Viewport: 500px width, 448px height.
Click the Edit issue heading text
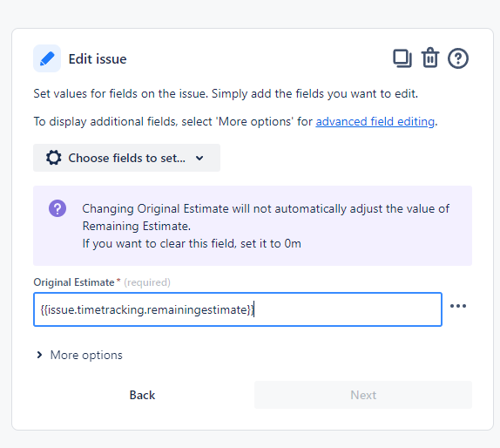pos(98,59)
